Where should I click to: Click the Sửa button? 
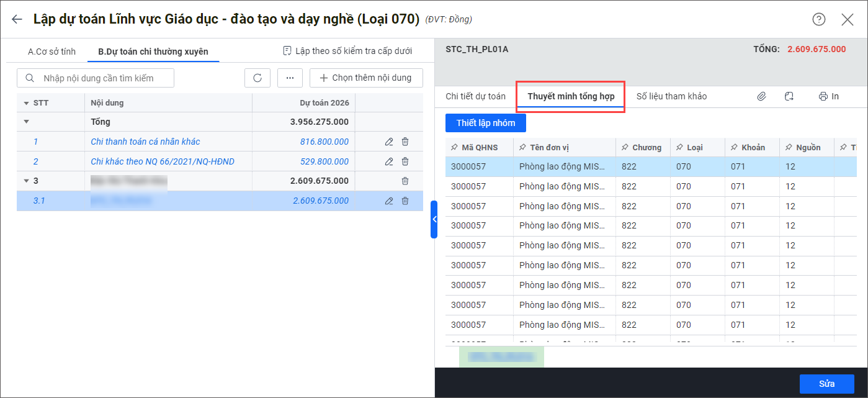coord(826,384)
